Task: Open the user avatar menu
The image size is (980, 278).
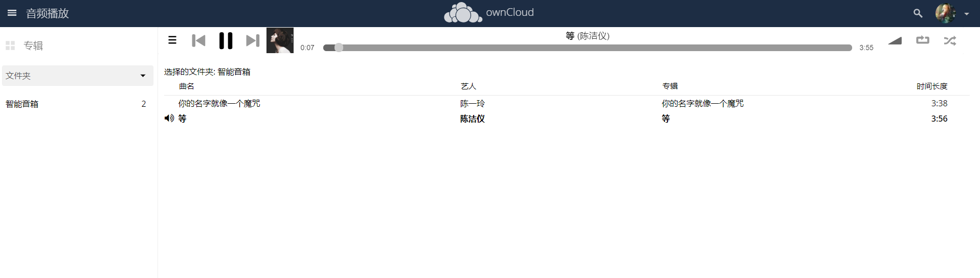Action: (945, 13)
